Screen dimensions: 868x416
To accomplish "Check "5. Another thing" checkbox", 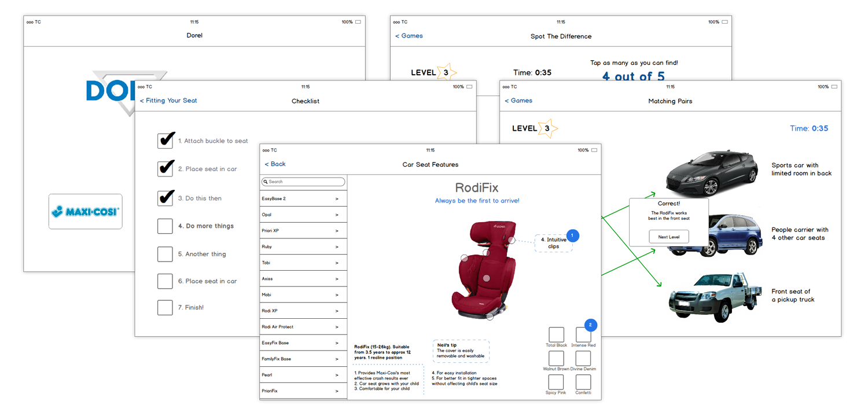I will (x=165, y=253).
